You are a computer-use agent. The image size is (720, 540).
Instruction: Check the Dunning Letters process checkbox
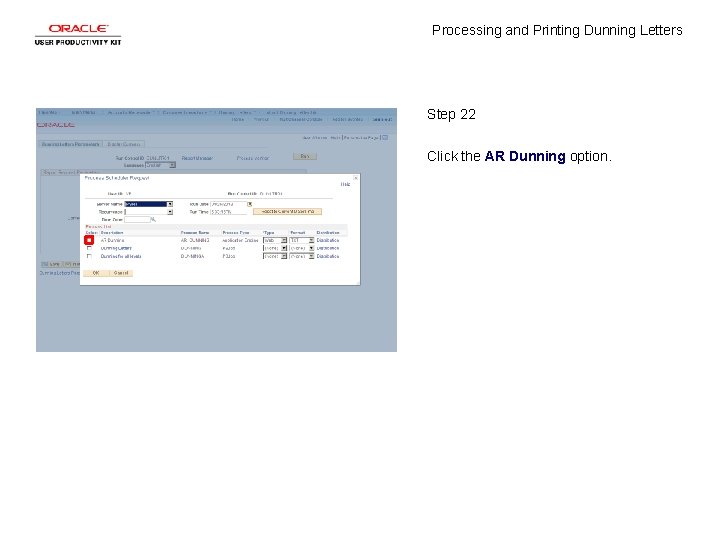(89, 248)
